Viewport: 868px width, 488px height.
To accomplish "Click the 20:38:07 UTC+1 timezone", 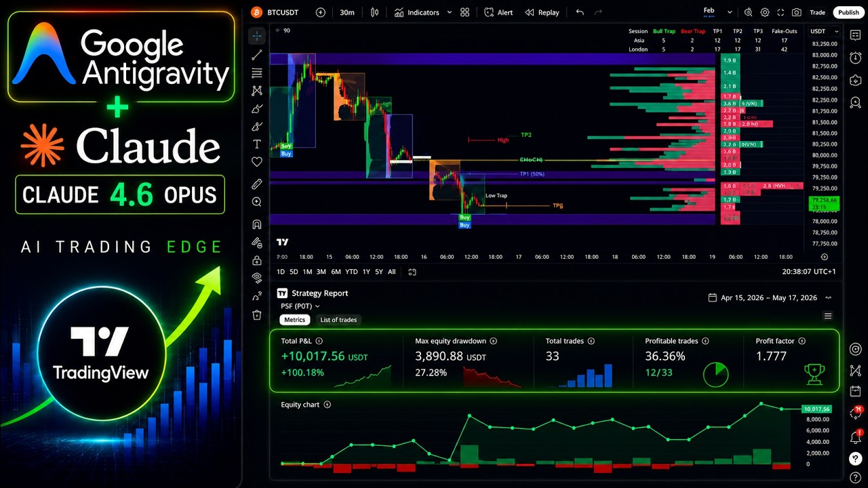I will tap(809, 272).
